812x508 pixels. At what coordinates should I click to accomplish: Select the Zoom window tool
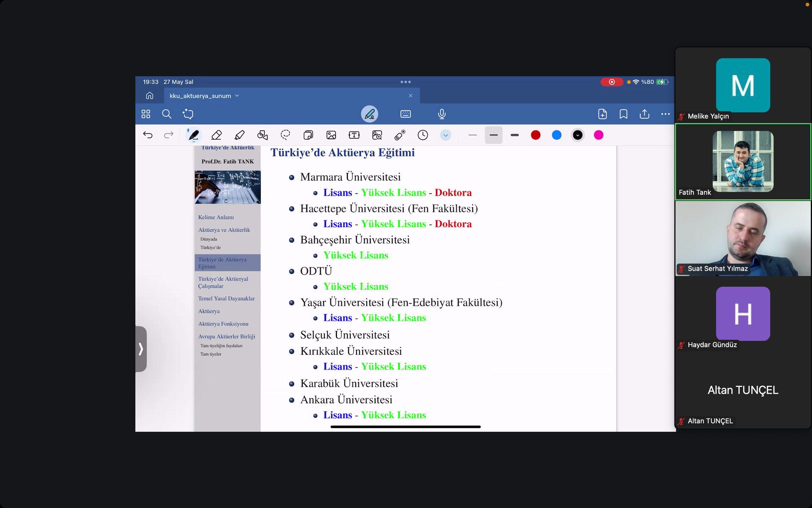pos(377,135)
